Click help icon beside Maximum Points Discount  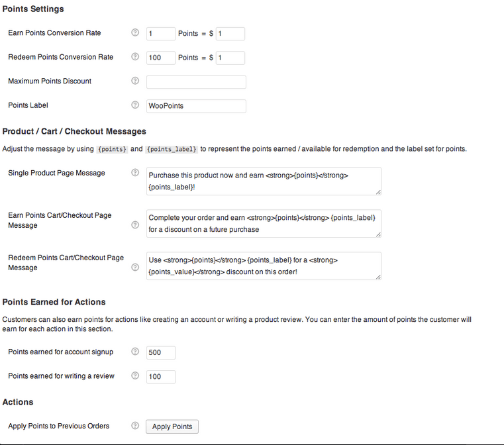coord(135,81)
